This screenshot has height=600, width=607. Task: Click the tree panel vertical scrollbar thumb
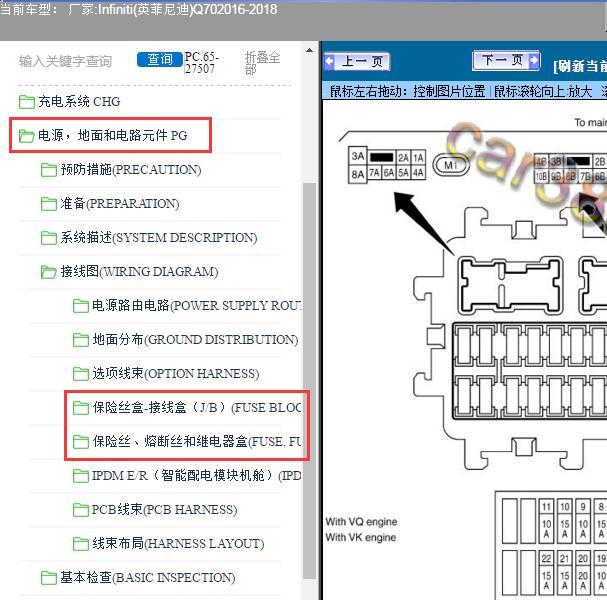click(x=309, y=381)
